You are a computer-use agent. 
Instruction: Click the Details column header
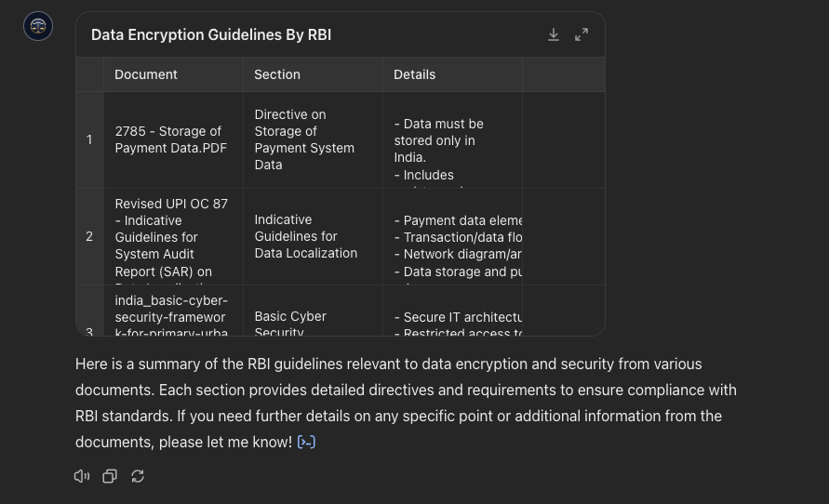coord(415,74)
